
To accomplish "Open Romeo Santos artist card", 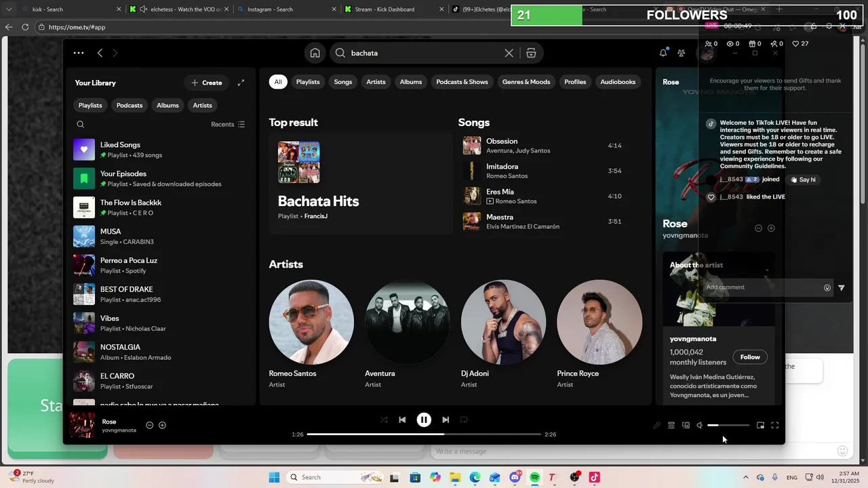I will (x=311, y=333).
